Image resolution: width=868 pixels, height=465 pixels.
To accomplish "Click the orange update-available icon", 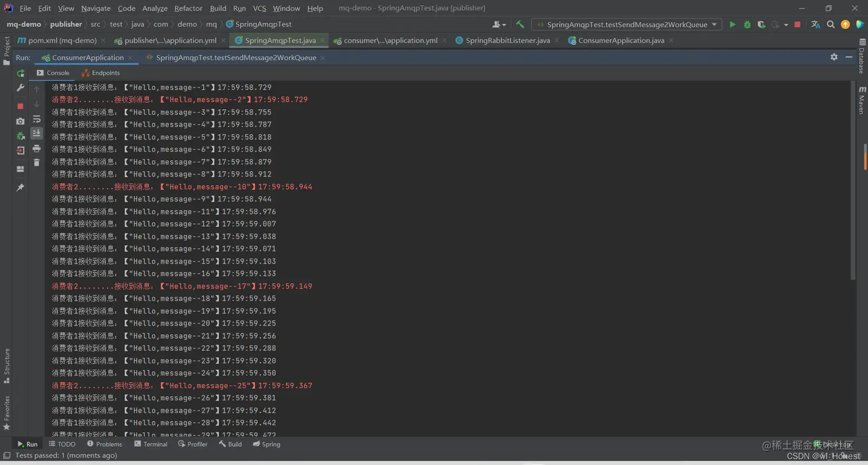I will coord(845,25).
